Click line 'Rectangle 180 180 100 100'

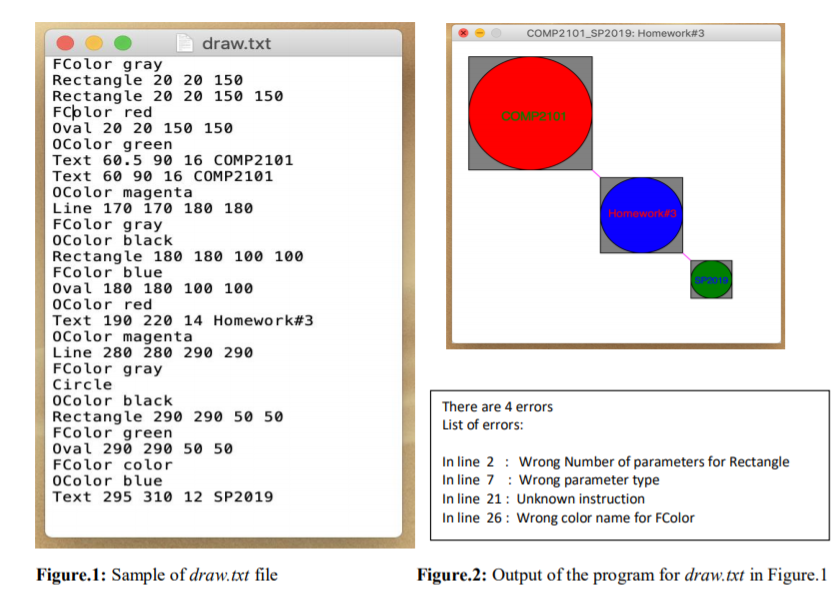click(x=178, y=257)
